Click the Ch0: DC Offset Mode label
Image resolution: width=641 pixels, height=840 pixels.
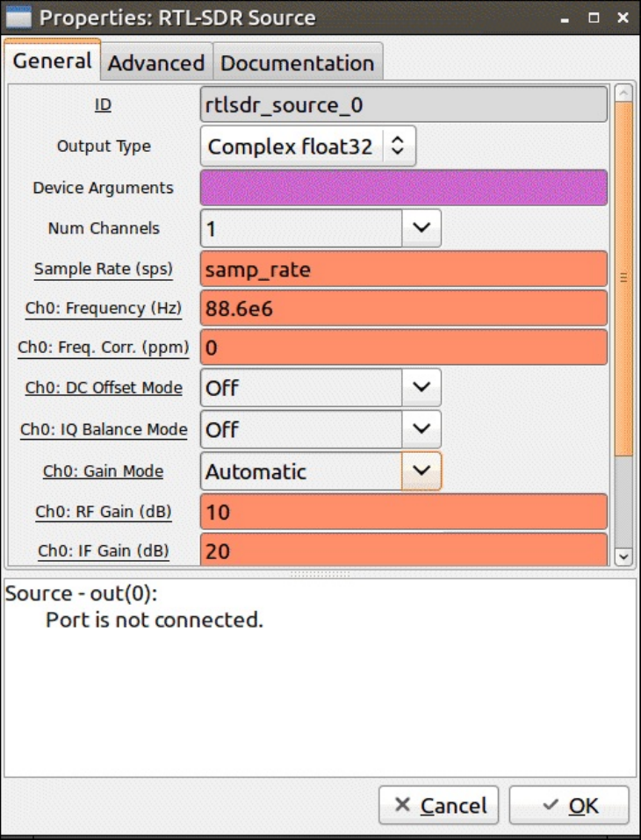pyautogui.click(x=104, y=387)
